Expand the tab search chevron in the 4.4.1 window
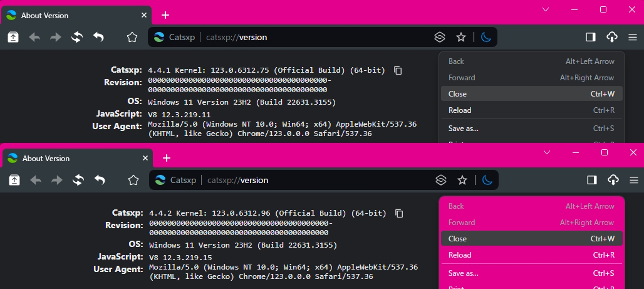 coord(545,9)
